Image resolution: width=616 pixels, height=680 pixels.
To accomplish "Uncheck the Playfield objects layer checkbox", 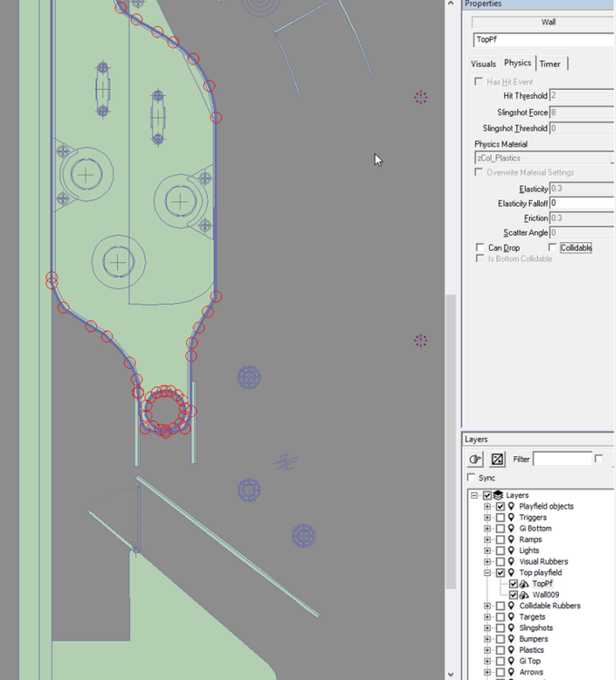I will pos(501,506).
